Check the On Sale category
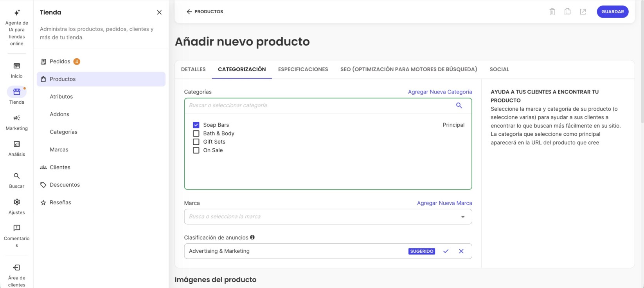The height and width of the screenshot is (288, 644). (x=196, y=150)
